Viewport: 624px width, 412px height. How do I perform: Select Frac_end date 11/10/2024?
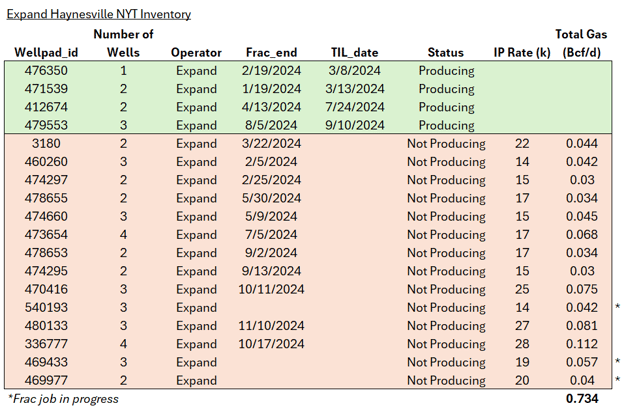pos(271,326)
